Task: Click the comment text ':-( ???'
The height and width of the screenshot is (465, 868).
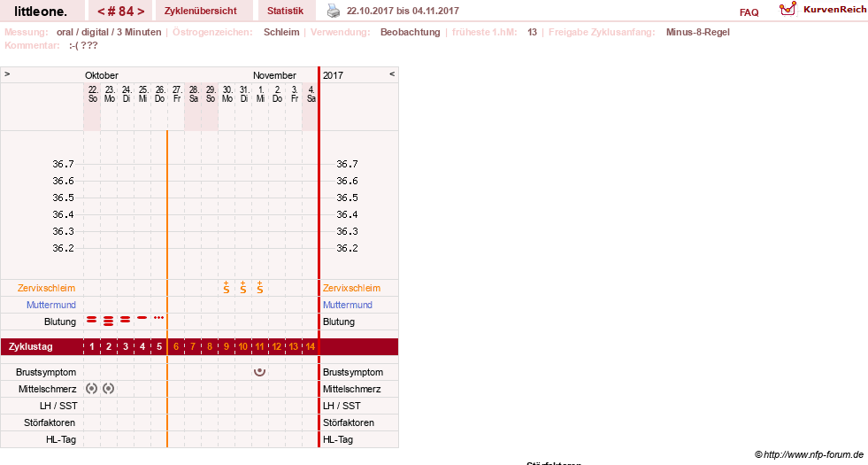Action: point(83,45)
